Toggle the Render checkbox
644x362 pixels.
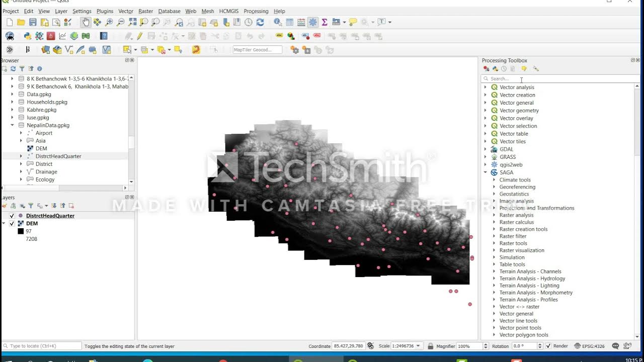[x=548, y=346]
